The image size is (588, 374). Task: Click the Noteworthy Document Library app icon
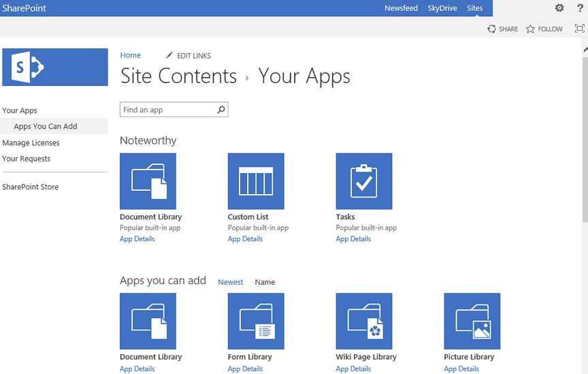[148, 181]
